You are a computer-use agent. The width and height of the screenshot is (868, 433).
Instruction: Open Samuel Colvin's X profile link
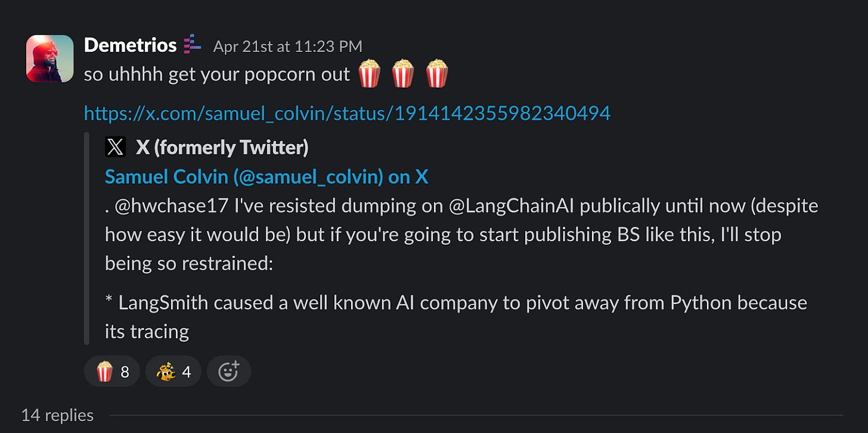click(x=266, y=176)
